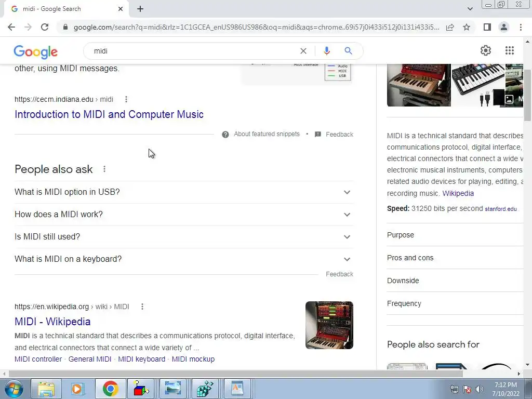Open the network icon in system tray

(454, 389)
